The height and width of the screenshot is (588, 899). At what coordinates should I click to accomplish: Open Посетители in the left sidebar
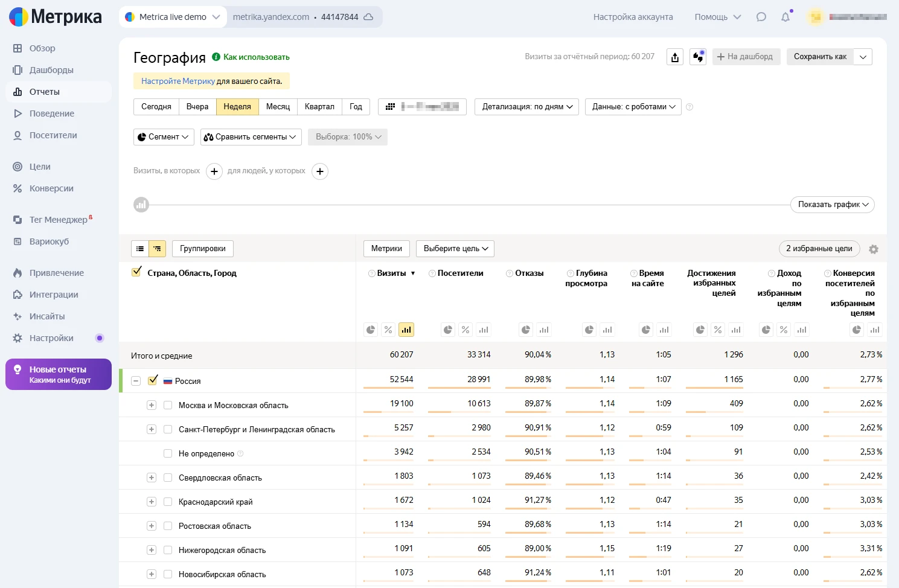pyautogui.click(x=53, y=135)
